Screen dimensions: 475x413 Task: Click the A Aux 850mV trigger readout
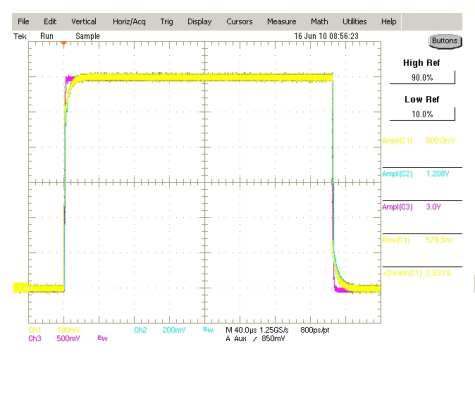(x=255, y=338)
